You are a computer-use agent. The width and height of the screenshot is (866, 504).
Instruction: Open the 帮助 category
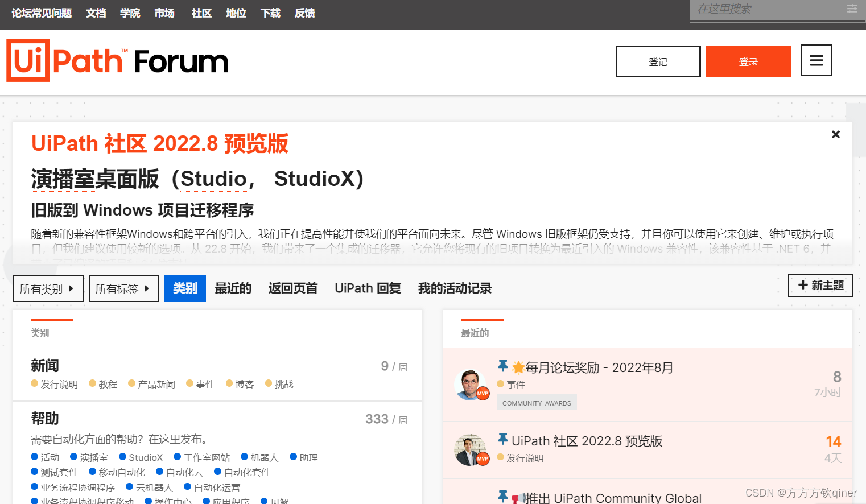coord(45,419)
